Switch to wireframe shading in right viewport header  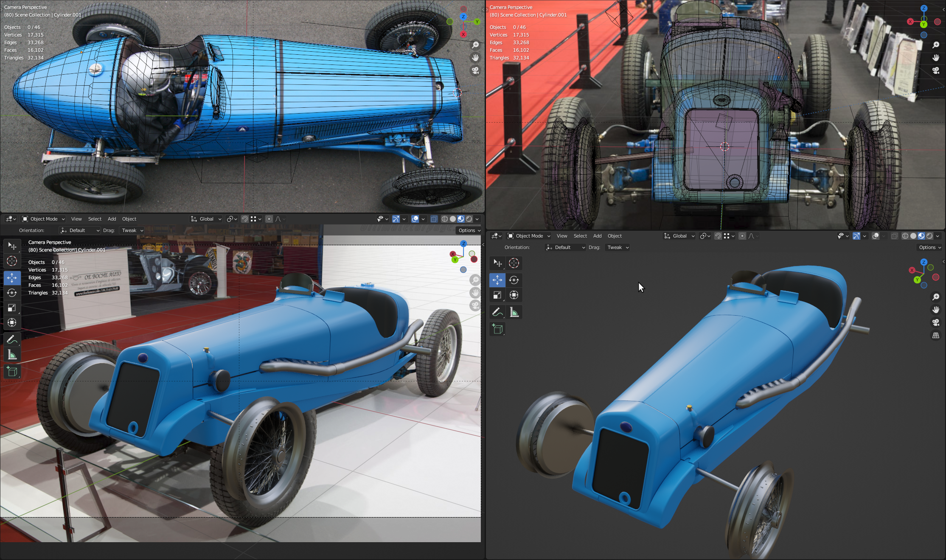905,236
